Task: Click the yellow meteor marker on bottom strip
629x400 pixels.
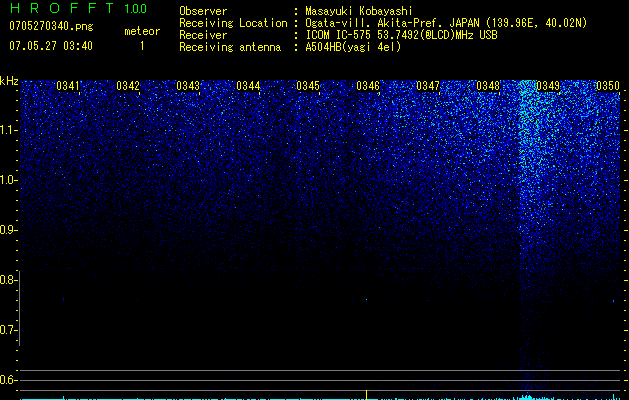Action: 366,394
